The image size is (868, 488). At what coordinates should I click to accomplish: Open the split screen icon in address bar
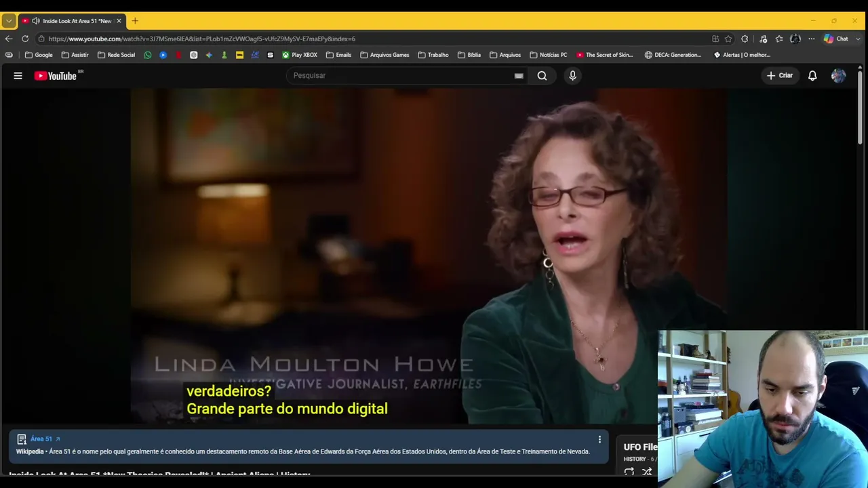pyautogui.click(x=715, y=39)
